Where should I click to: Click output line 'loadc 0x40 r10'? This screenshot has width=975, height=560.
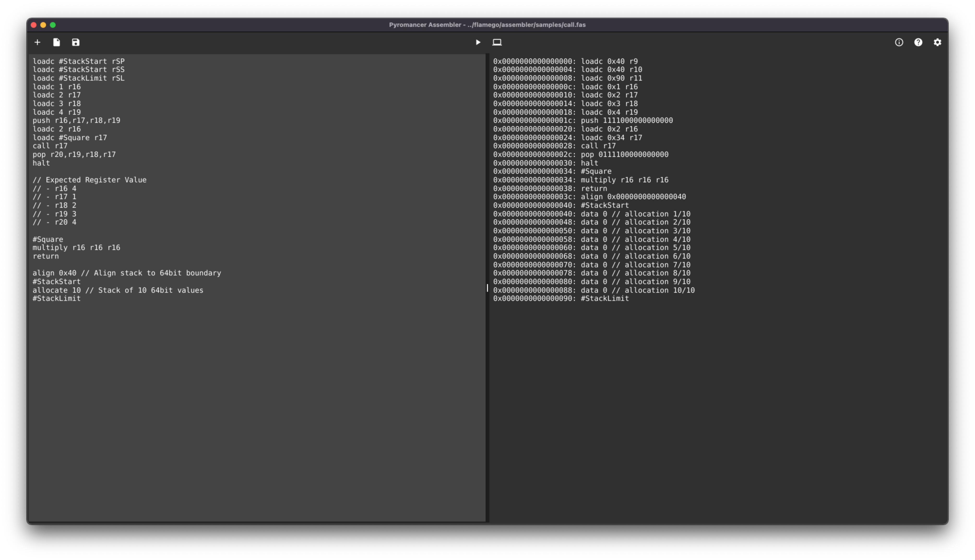click(x=567, y=70)
